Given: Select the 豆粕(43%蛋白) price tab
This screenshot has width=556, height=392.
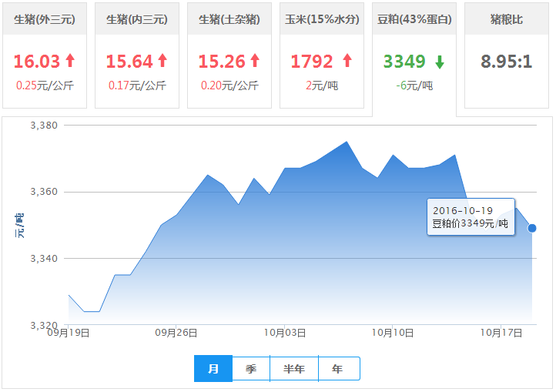Looking at the screenshot, I should pos(414,59).
